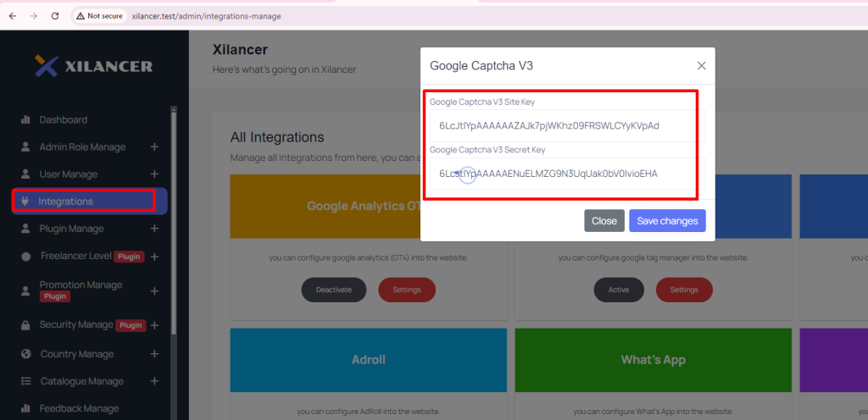Expand Catalogue Manage with plus
The image size is (868, 420).
tap(154, 381)
